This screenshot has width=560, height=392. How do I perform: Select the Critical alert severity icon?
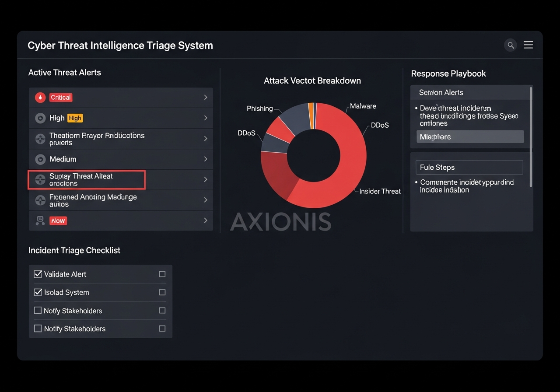pyautogui.click(x=40, y=98)
